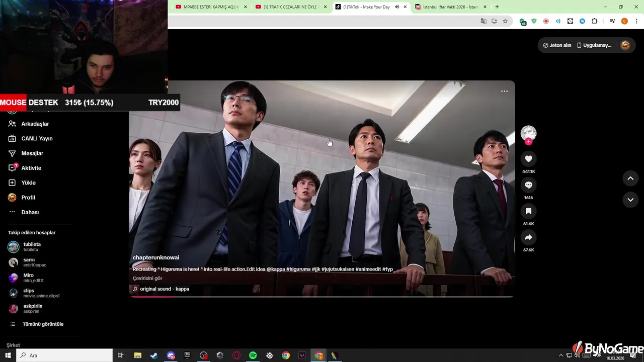Go to previous video with up chevron
644x362 pixels.
[630, 178]
